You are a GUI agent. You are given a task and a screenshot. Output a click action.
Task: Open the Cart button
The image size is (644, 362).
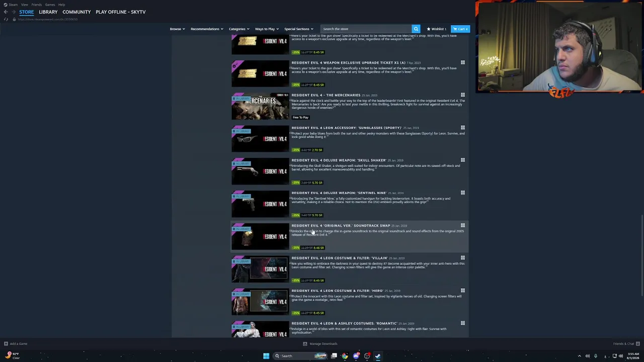[x=460, y=29]
